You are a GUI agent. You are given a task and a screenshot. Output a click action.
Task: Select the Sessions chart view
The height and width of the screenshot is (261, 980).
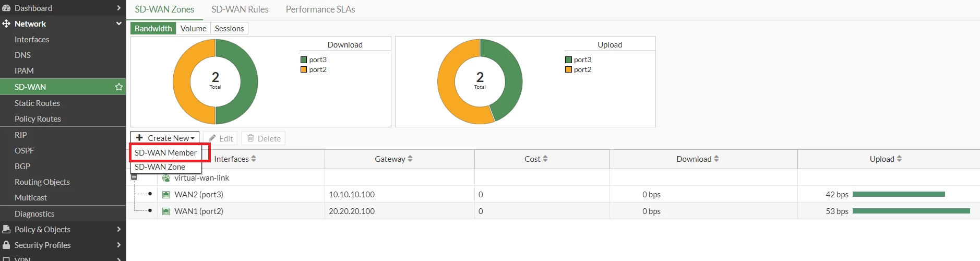tap(229, 28)
